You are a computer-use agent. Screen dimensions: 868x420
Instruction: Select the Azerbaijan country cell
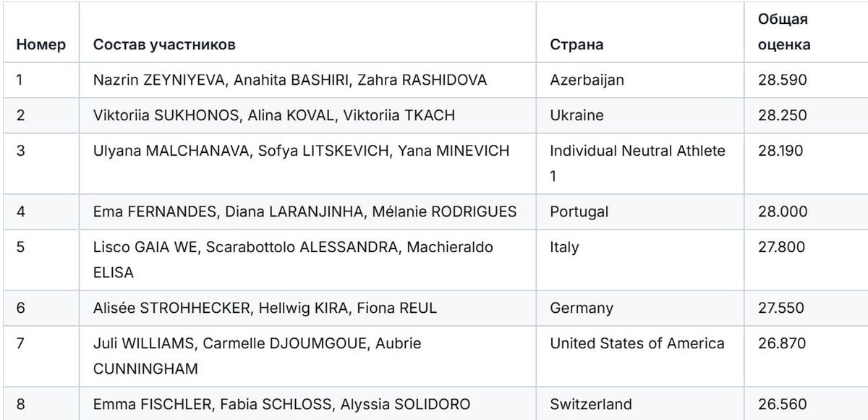[x=587, y=80]
